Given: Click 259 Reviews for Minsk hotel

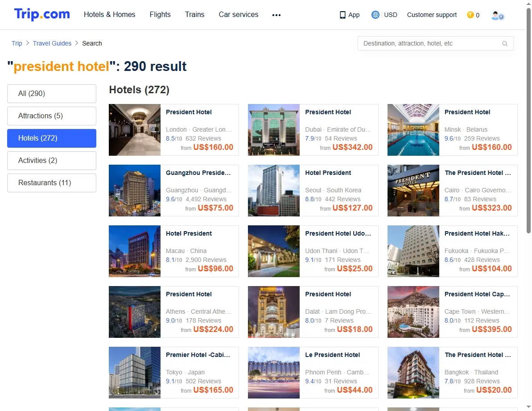Looking at the screenshot, I should (482, 138).
